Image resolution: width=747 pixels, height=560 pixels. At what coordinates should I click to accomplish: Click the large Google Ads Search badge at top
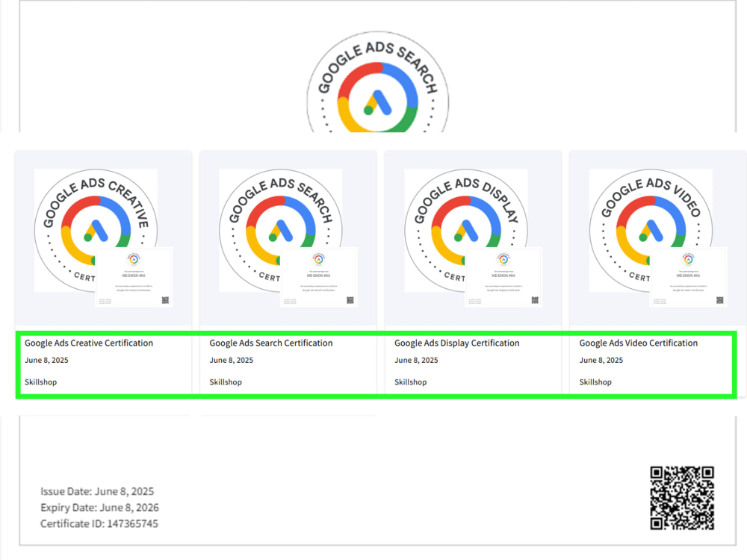[378, 82]
